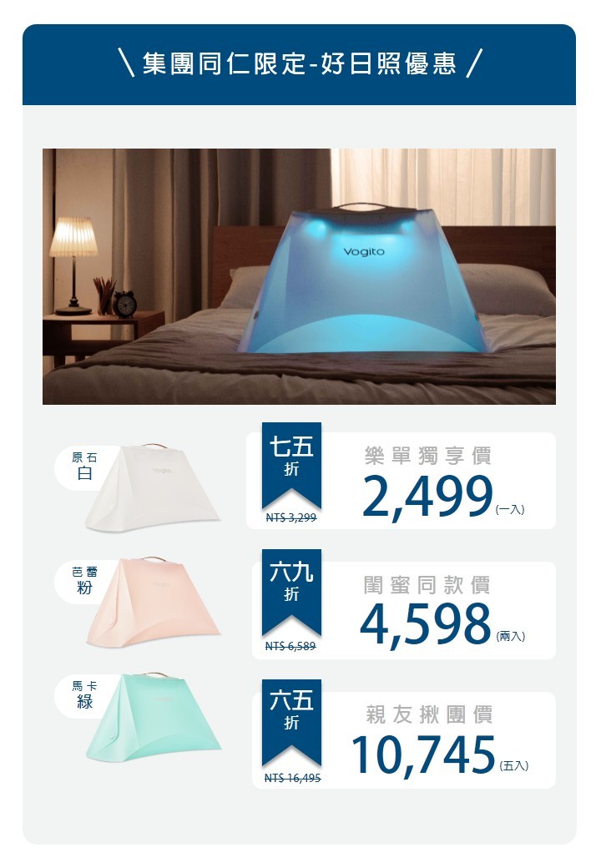Choose the 原石白 color label

pos(84,467)
